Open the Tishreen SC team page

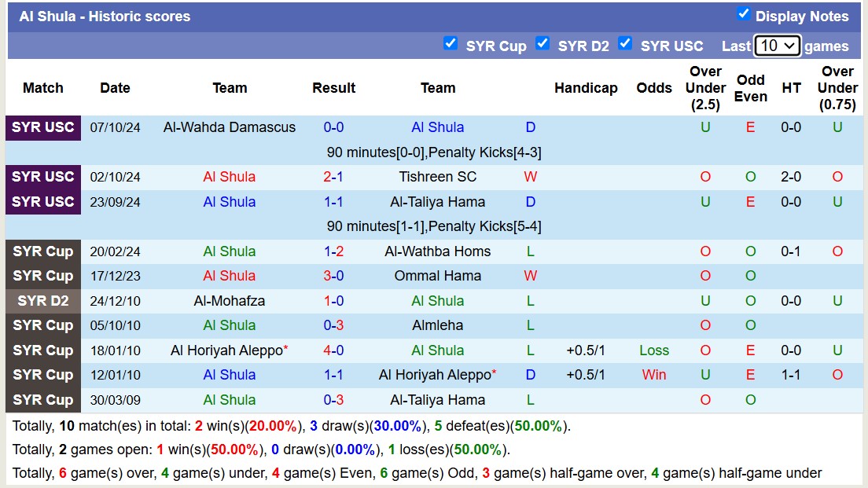click(438, 177)
